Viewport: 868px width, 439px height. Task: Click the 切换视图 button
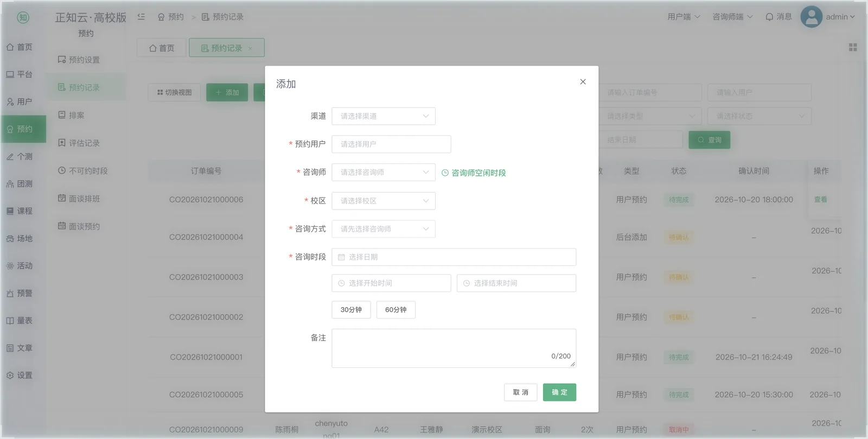(174, 93)
